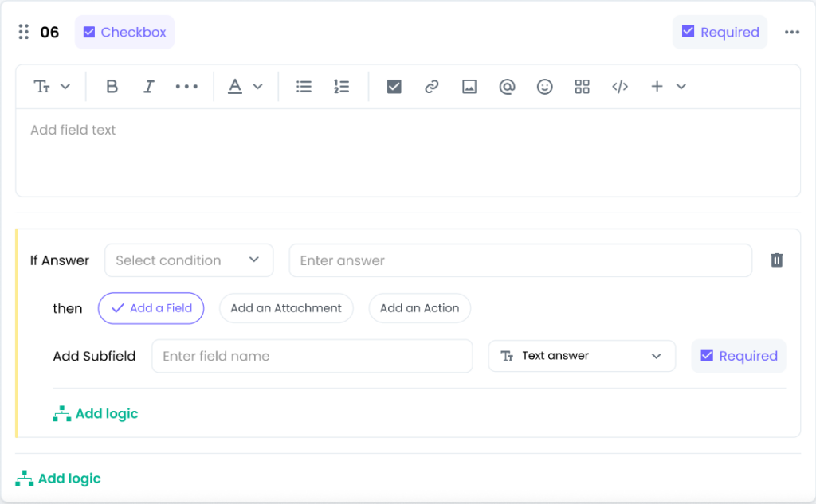Insert a numbered list
This screenshot has height=504, width=816.
(341, 87)
